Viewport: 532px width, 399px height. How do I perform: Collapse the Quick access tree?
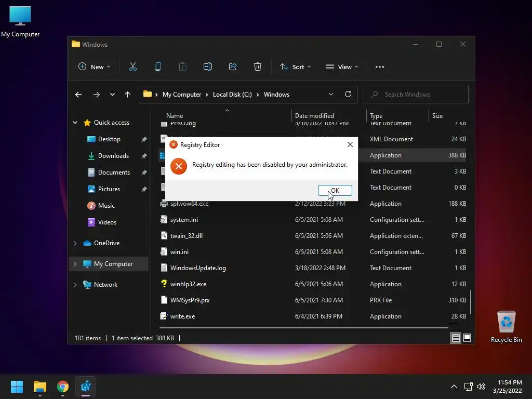[75, 123]
